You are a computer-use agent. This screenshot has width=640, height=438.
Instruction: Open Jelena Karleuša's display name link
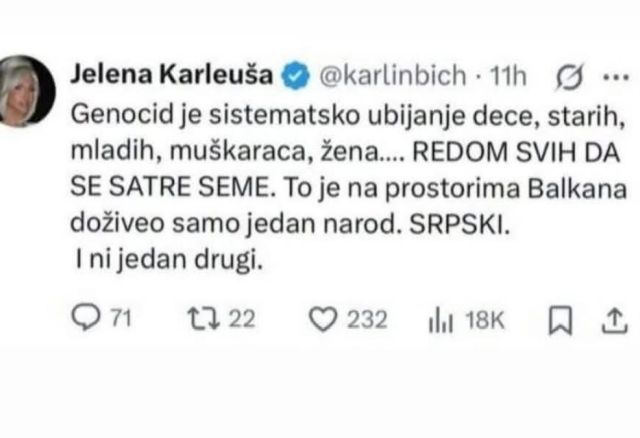(171, 75)
